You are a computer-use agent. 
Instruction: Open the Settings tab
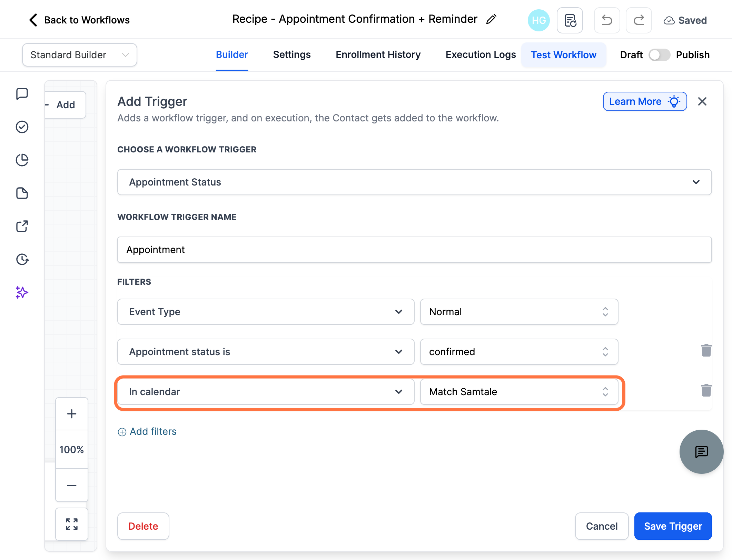coord(292,55)
